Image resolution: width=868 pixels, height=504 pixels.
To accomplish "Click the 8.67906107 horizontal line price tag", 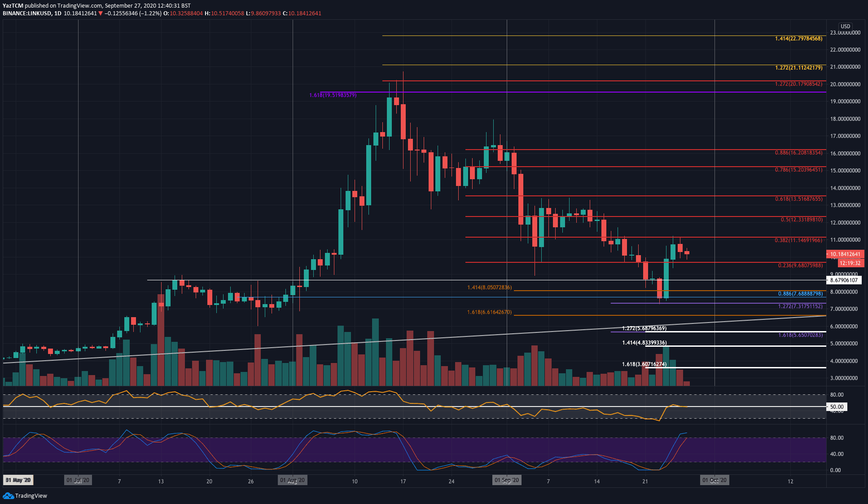I will [x=844, y=280].
